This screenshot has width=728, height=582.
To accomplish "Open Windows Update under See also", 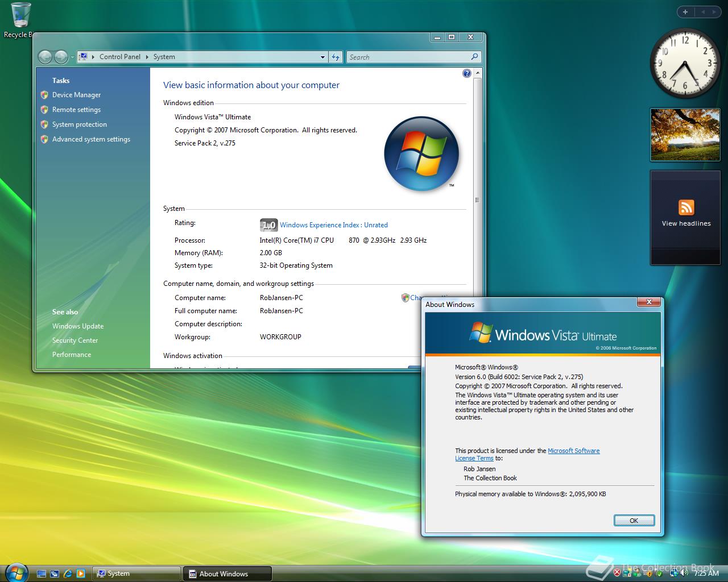I will pyautogui.click(x=78, y=326).
